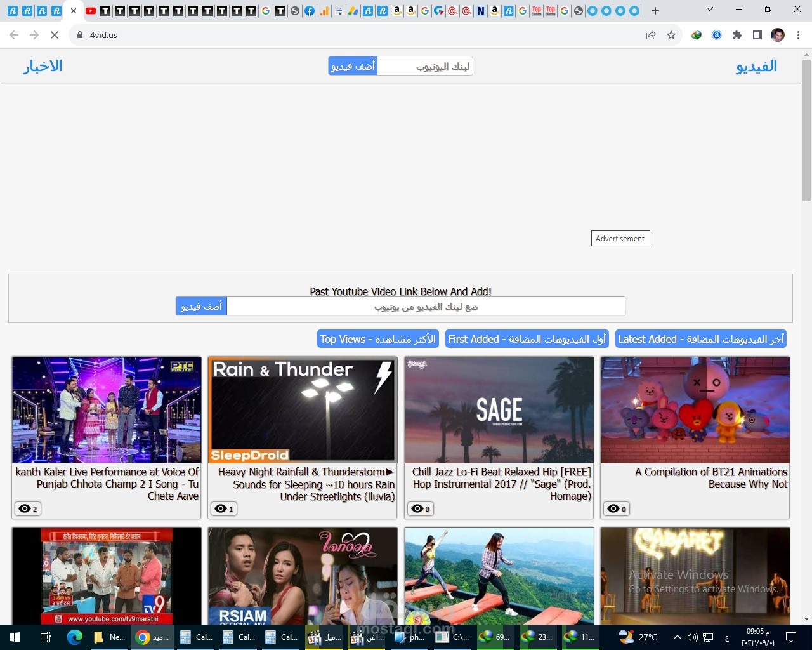The image size is (812, 650).
Task: Click the eye views icon under kanth Kaler
Action: pyautogui.click(x=24, y=508)
